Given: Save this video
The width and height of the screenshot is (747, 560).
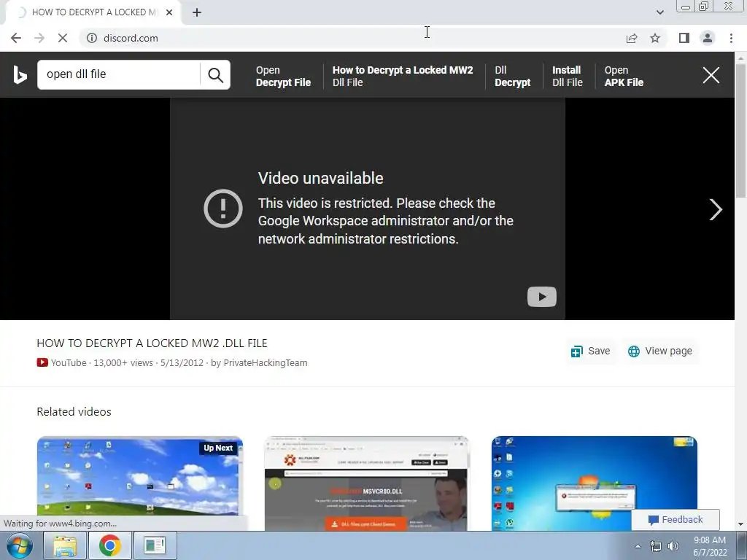Looking at the screenshot, I should pos(591,351).
